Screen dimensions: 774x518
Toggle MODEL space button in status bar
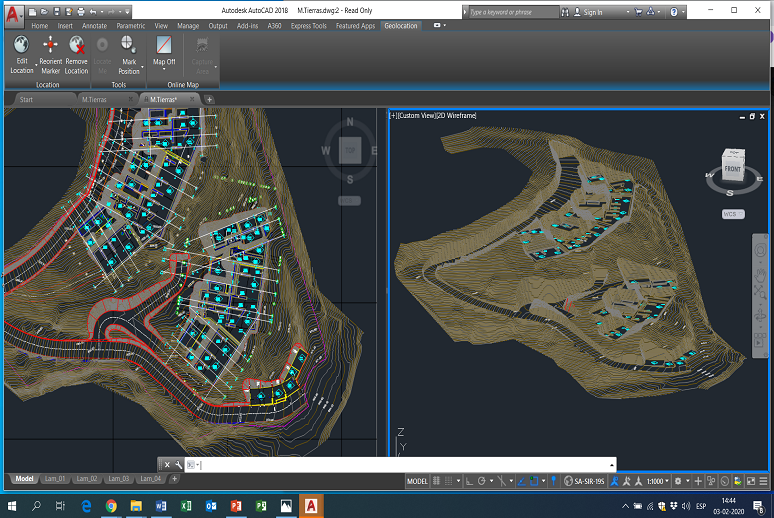point(417,481)
